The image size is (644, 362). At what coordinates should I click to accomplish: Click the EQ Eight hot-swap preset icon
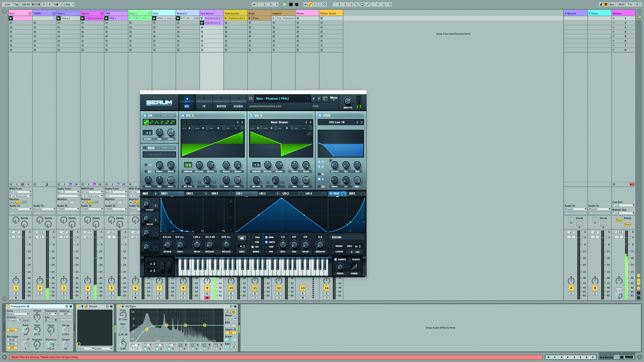(231, 306)
